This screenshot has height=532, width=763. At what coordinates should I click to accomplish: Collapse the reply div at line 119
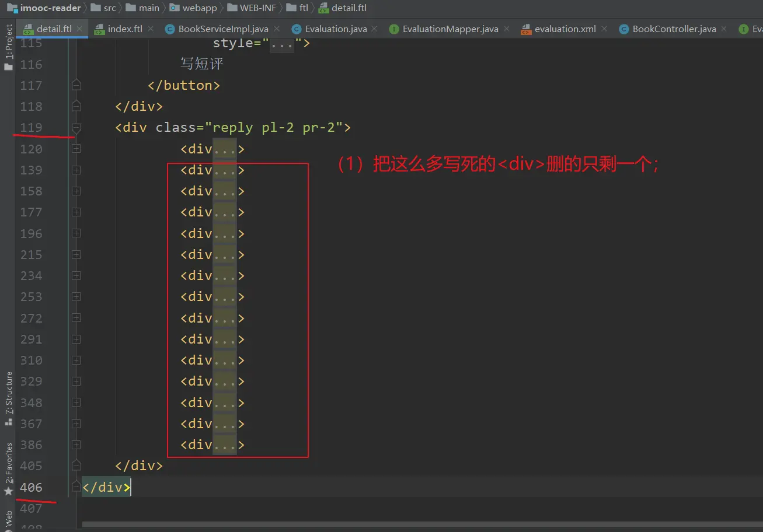(76, 128)
